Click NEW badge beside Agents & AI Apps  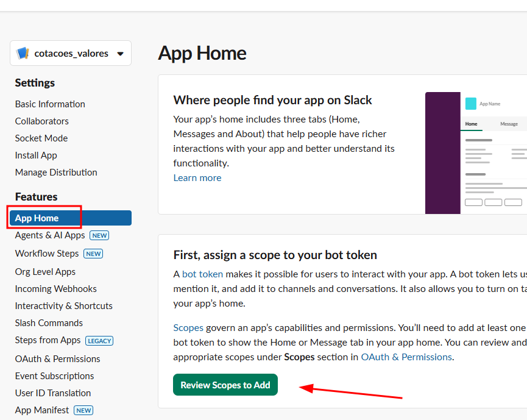(99, 235)
